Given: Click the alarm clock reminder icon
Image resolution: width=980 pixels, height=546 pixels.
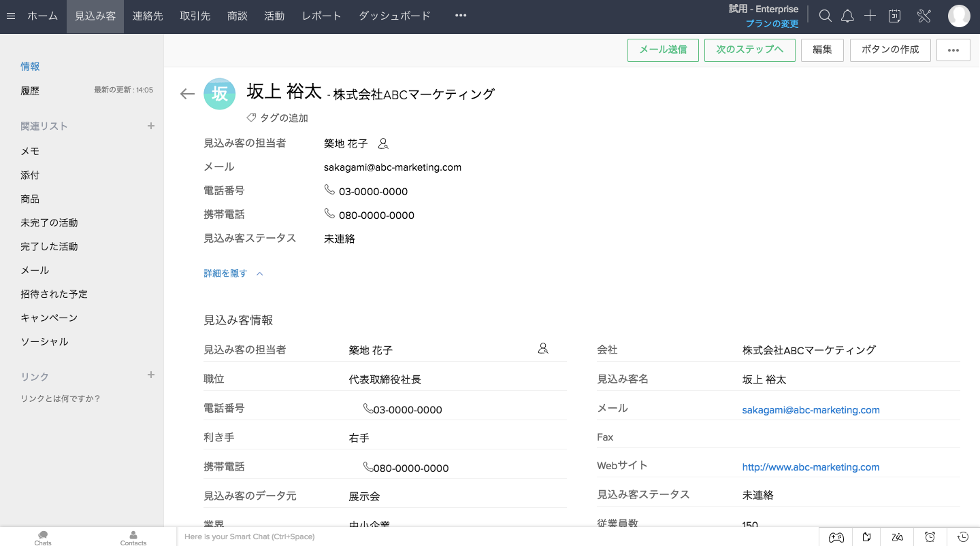Looking at the screenshot, I should [930, 537].
